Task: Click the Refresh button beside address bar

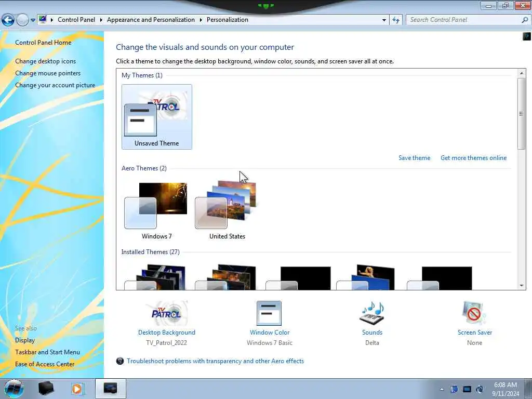Action: click(x=395, y=20)
